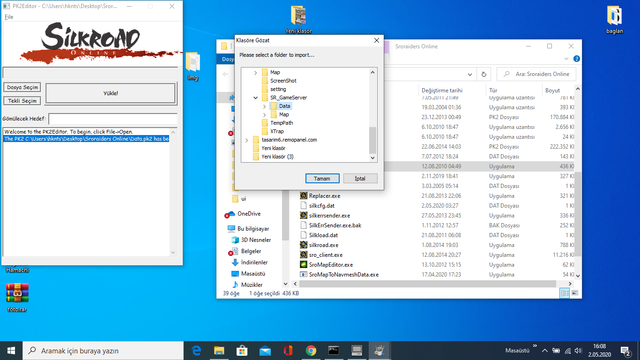Confirm folder selection with Tamam
The width and height of the screenshot is (640, 360).
coord(322,178)
